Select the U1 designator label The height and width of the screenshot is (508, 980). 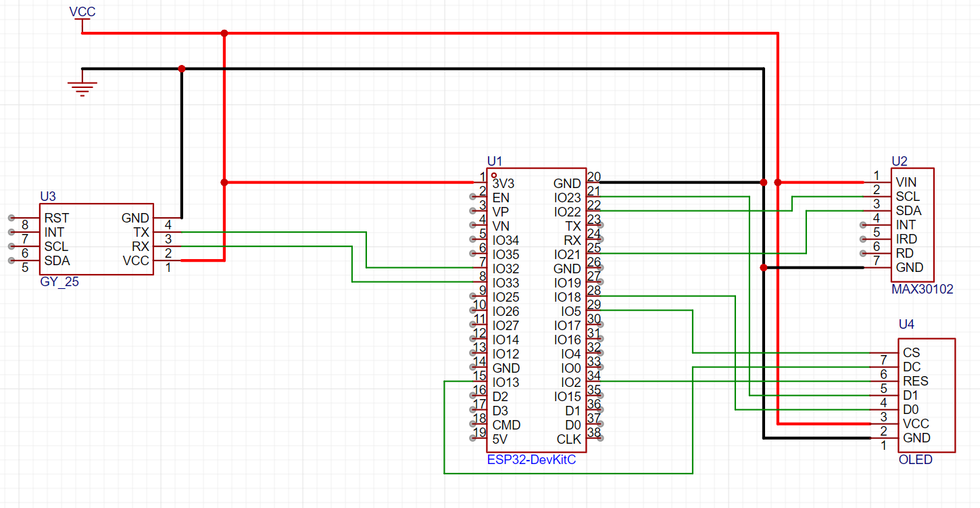(x=495, y=161)
